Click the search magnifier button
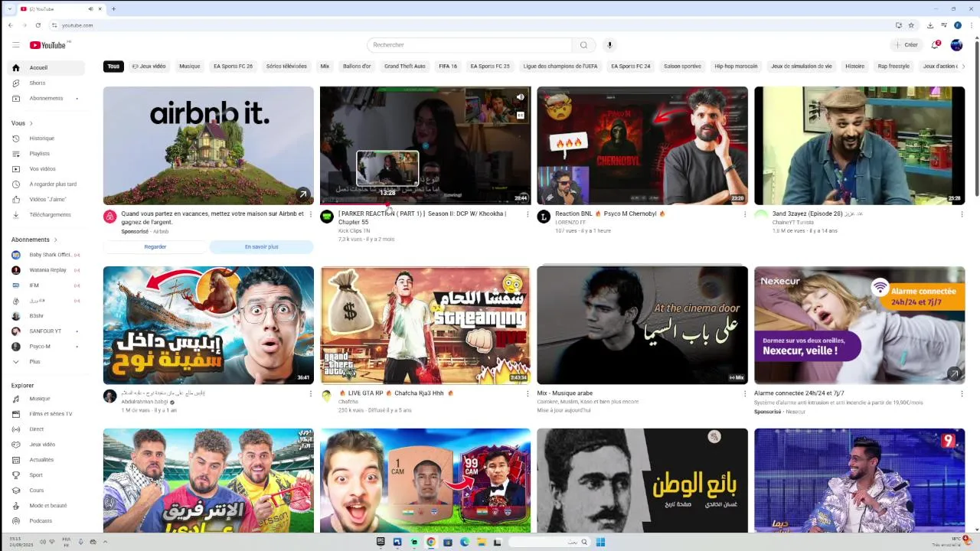Viewport: 980px width, 551px height. click(x=583, y=45)
